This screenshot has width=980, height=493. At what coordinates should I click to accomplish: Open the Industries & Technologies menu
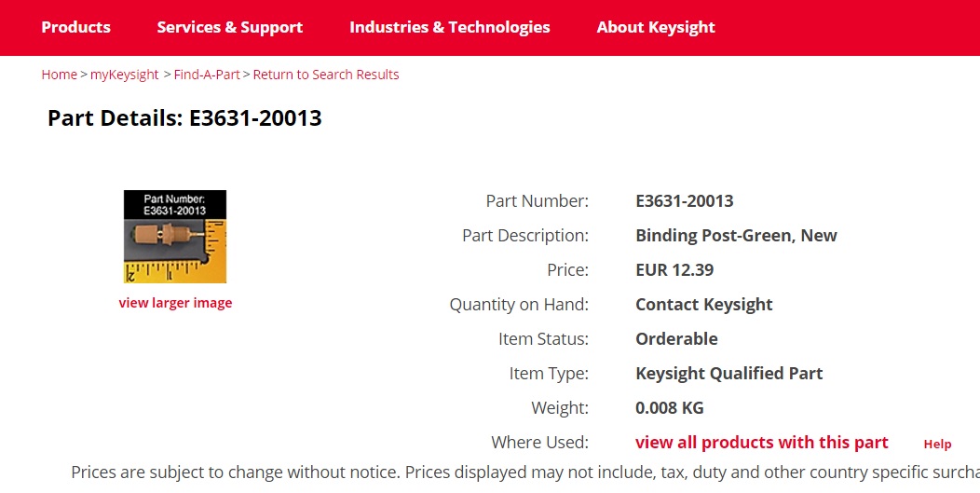(449, 28)
